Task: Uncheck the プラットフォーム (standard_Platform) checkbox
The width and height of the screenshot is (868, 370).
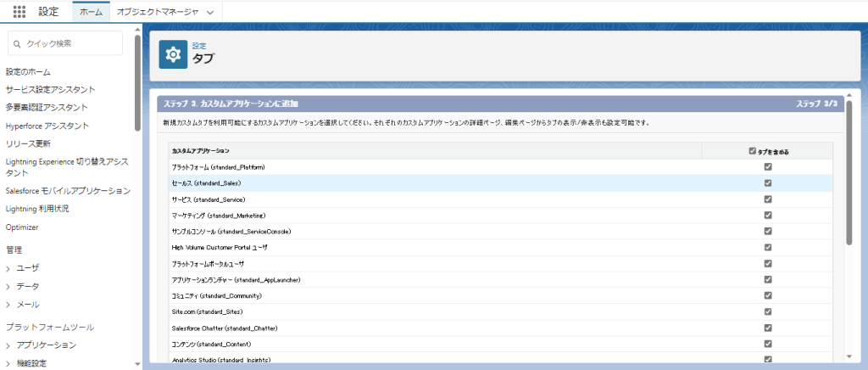Action: pyautogui.click(x=768, y=166)
